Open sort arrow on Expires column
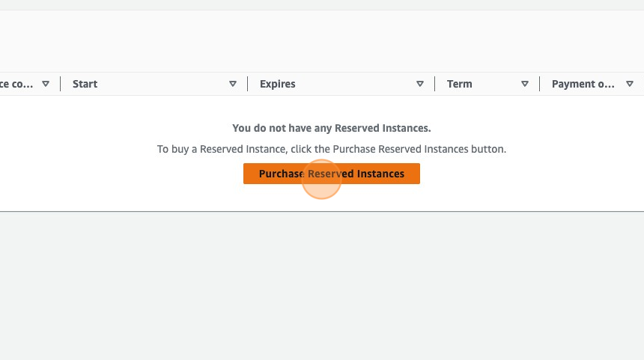 click(x=420, y=84)
